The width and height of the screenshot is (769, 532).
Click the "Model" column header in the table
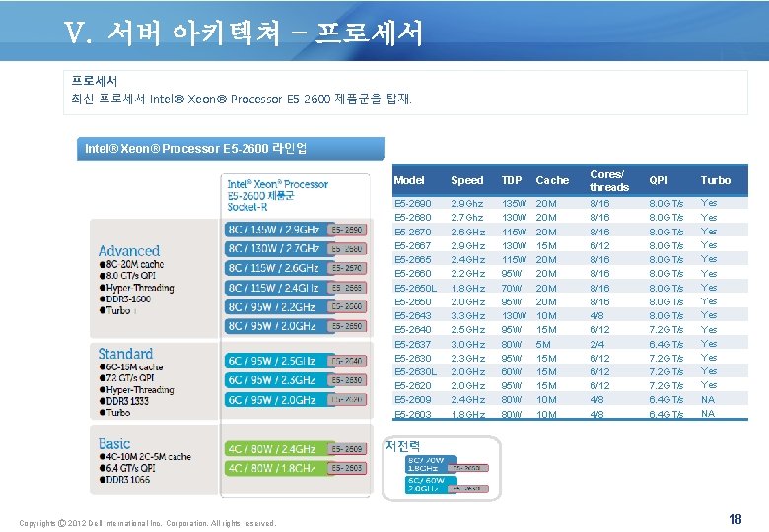409,180
